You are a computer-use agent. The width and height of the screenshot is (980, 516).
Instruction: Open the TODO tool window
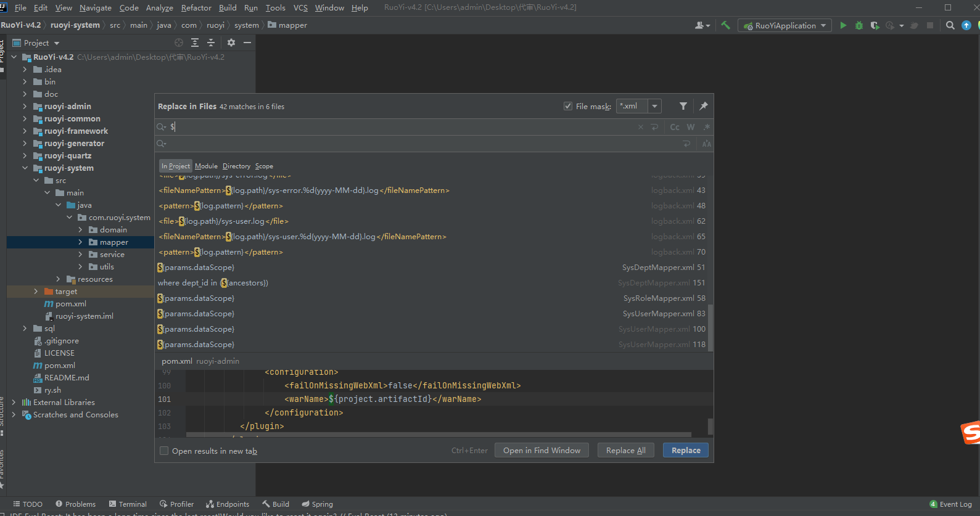28,504
